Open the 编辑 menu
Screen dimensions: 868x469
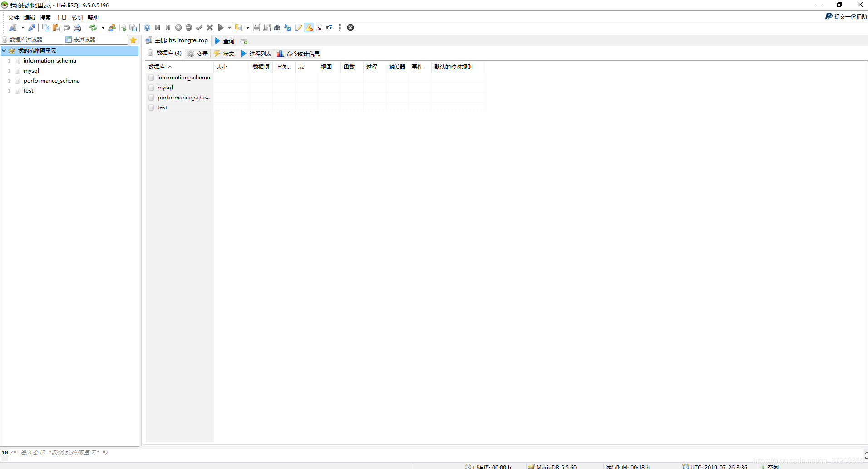(x=30, y=18)
